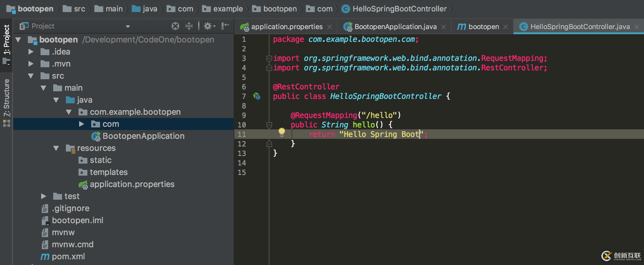644x265 pixels.
Task: Click the package declaration on line 1
Action: tap(346, 39)
